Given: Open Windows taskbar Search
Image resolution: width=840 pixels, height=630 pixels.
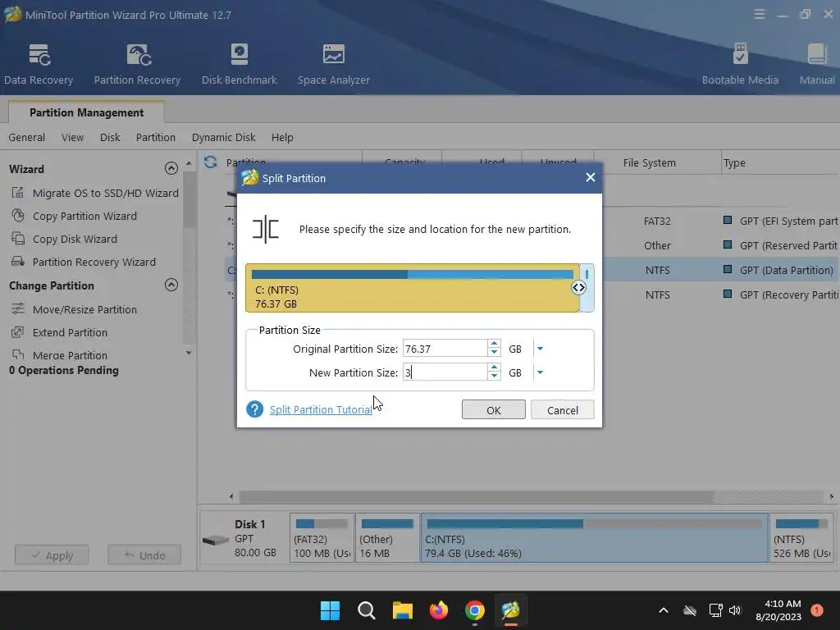Looking at the screenshot, I should 367,610.
